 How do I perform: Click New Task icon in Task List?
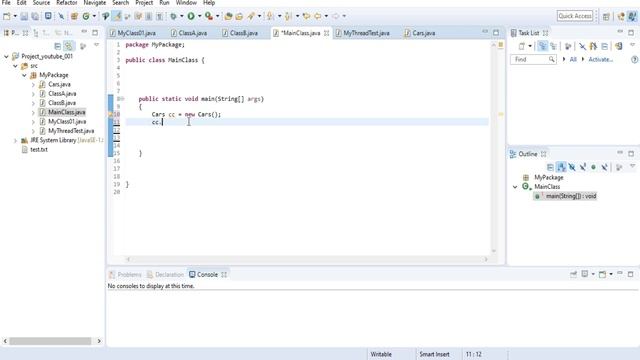[x=522, y=46]
